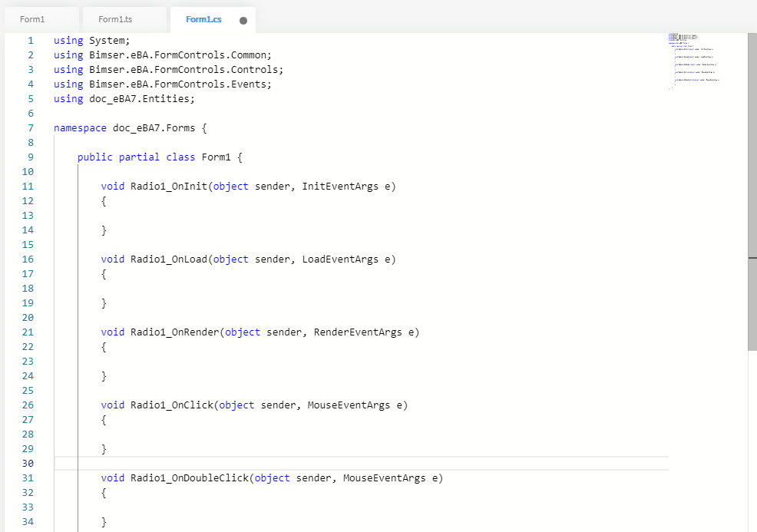
Task: Click the class name Form1 on line 9
Action: pos(217,157)
